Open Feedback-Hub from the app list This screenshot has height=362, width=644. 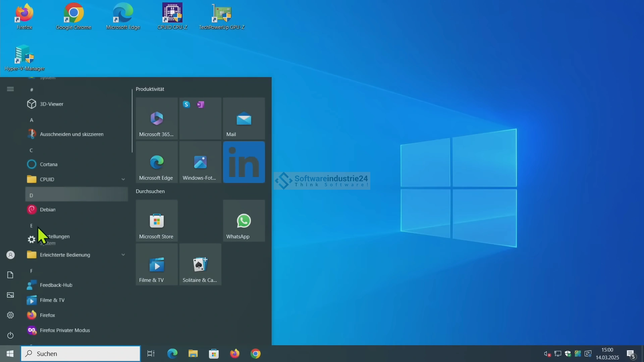(x=56, y=285)
